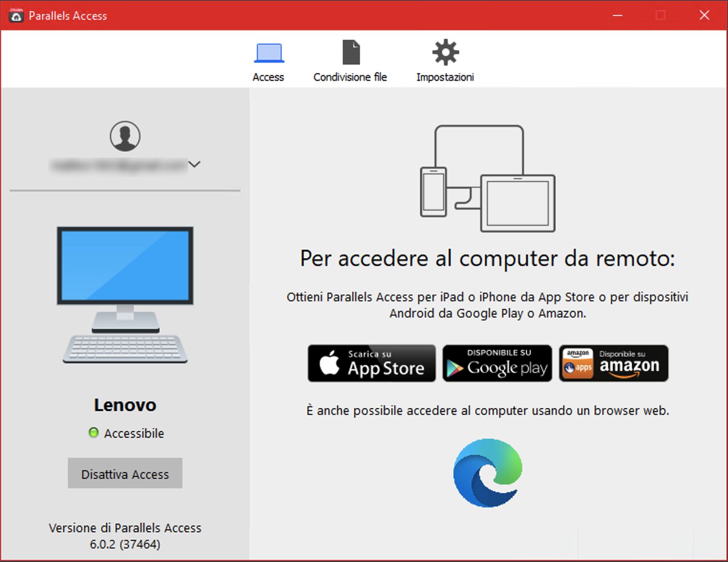Click the Parallels Access version text
728x562 pixels.
point(125,536)
